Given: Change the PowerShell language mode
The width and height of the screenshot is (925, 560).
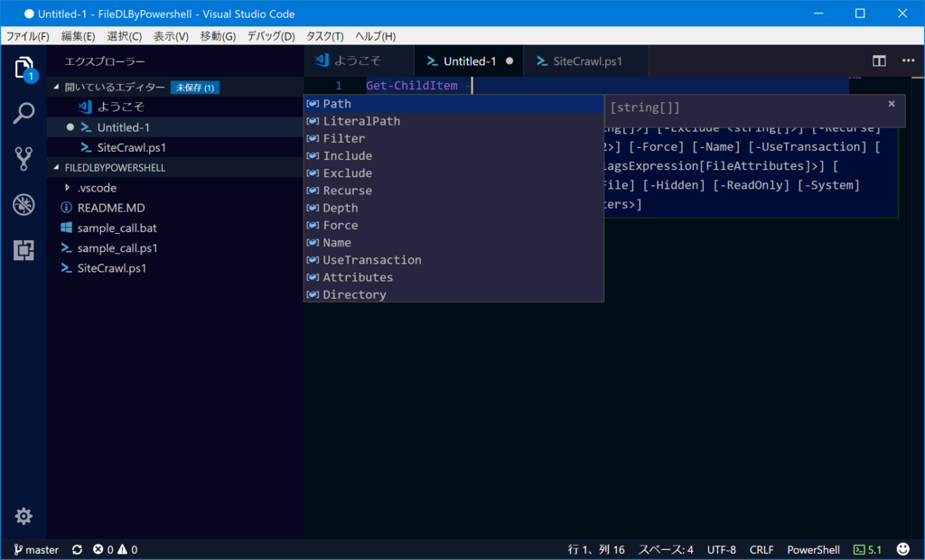Looking at the screenshot, I should [814, 549].
